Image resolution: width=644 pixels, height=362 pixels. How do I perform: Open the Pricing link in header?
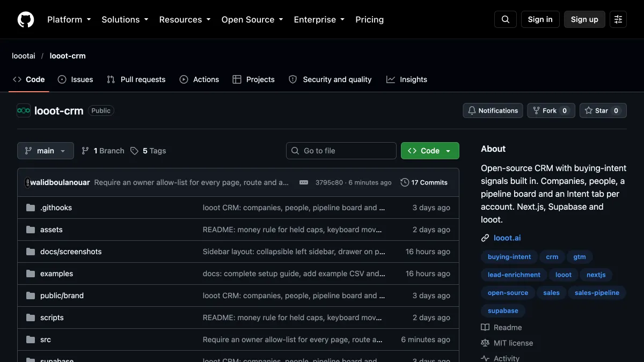point(370,19)
